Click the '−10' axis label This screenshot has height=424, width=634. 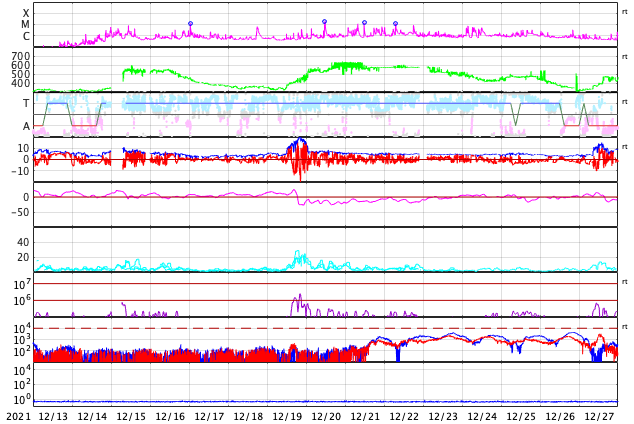point(20,171)
